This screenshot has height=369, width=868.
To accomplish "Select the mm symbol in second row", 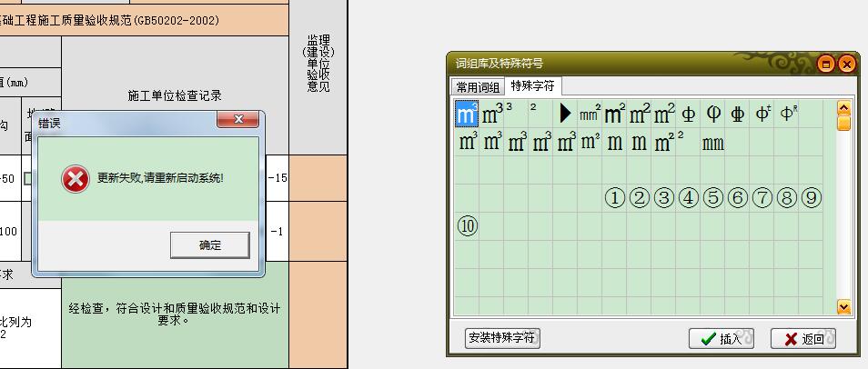I will 713,143.
